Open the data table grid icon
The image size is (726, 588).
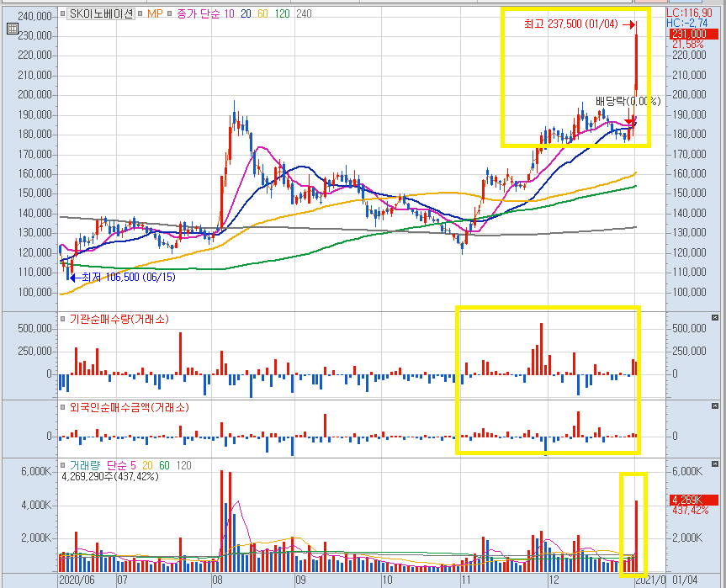(12, 29)
